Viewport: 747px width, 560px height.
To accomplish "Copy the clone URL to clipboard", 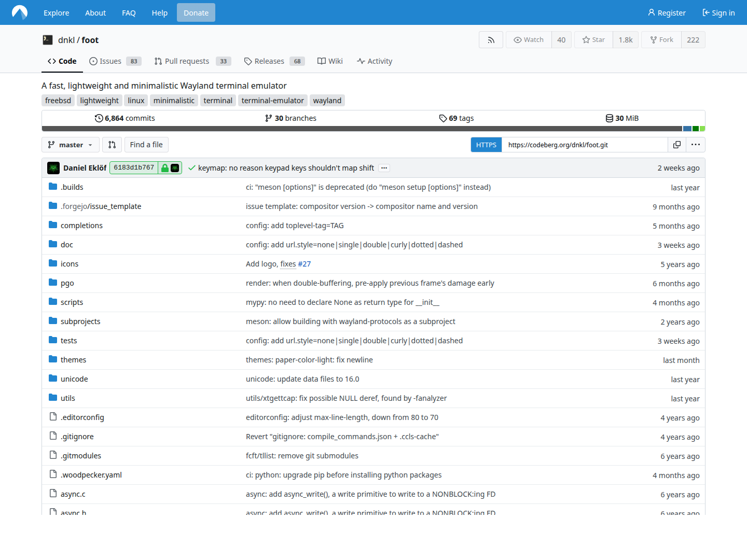I will 677,145.
